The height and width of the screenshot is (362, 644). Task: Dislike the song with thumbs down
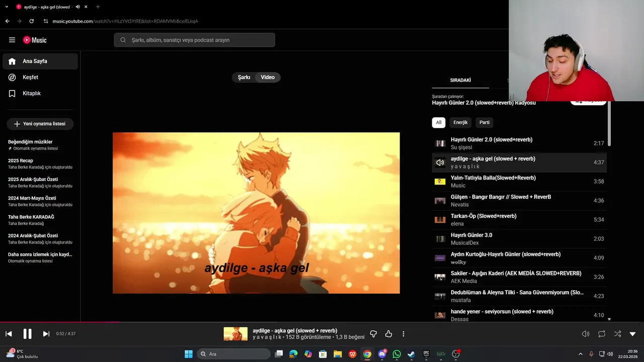(373, 334)
